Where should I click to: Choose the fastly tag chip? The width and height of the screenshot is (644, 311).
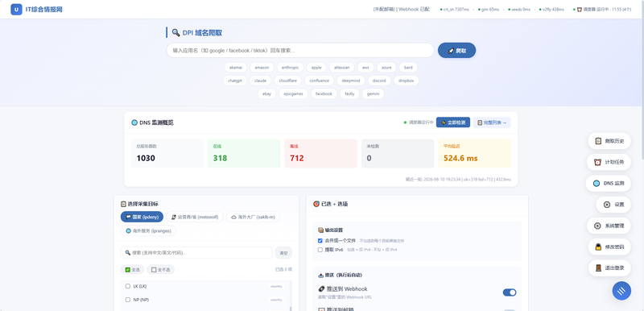[349, 93]
